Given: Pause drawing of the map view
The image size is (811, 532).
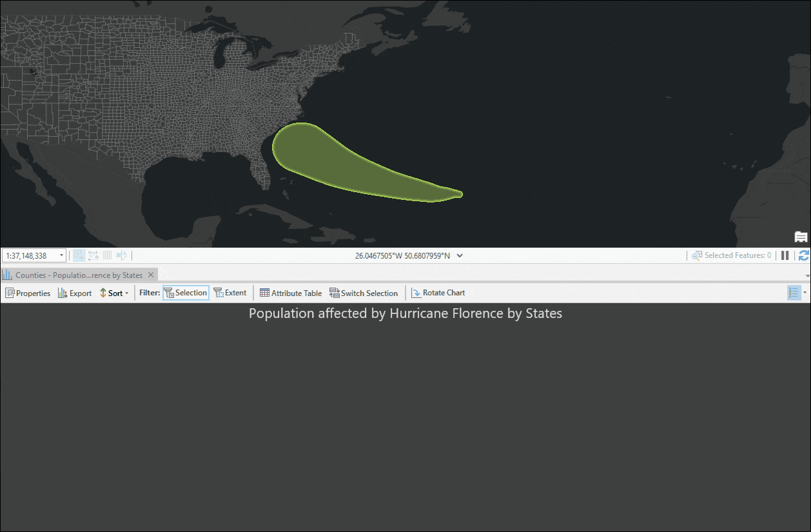Looking at the screenshot, I should (x=785, y=255).
